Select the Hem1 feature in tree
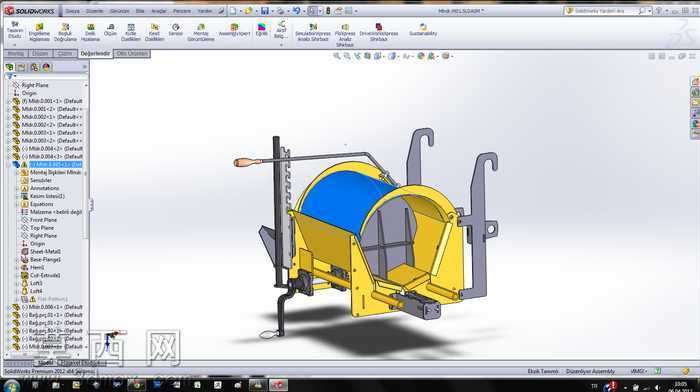The height and width of the screenshot is (392, 700). pos(37,267)
